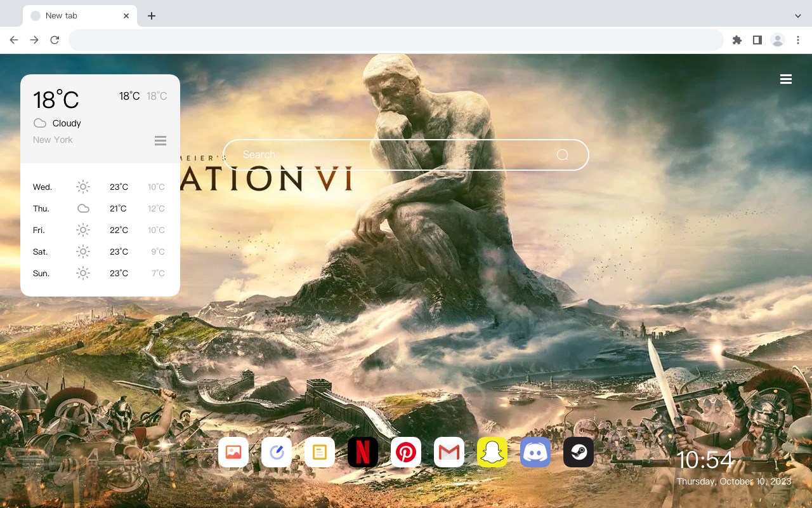The image size is (812, 508).
Task: Select the New tab tab
Action: [80, 16]
